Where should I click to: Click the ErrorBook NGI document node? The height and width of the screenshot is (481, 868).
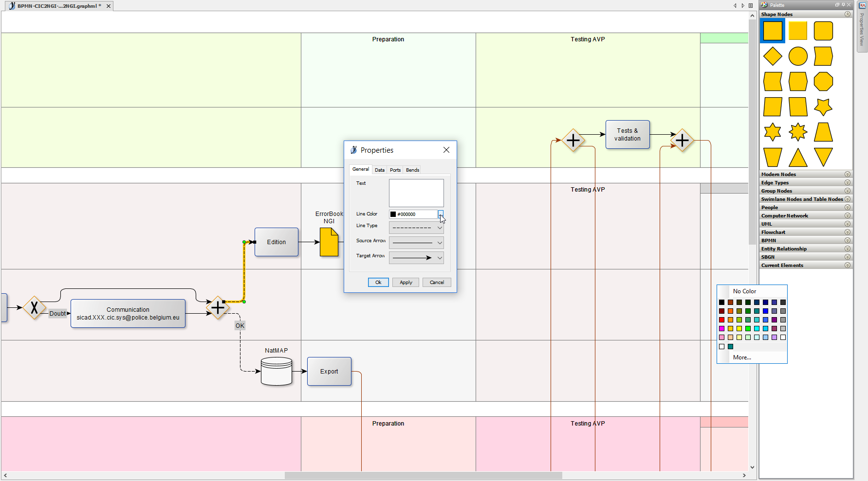329,242
